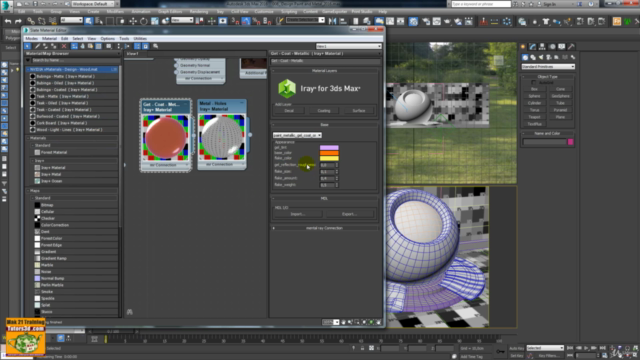Viewport: 640px width, 360px height.
Task: Select Lights category icon in Create panel
Action: (x=541, y=57)
